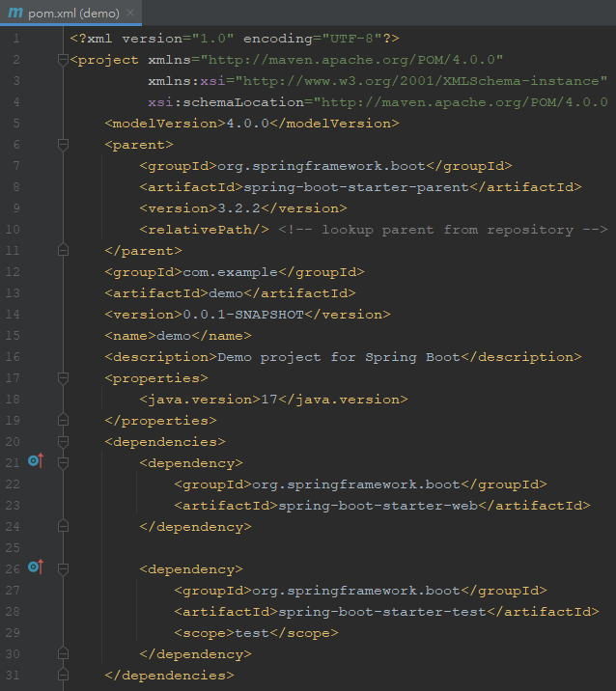Viewport: 616px width, 691px height.
Task: Select the pom.xml (demo) editor tab
Action: click(x=70, y=13)
